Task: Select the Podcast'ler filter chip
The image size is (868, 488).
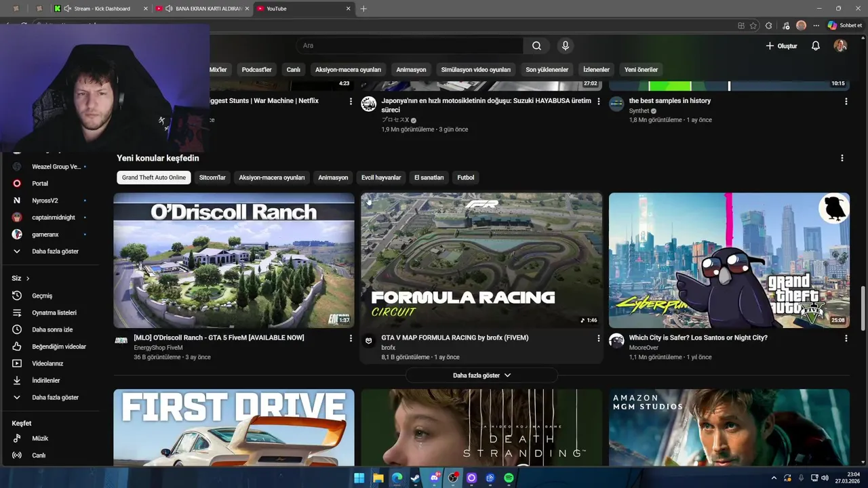Action: pyautogui.click(x=256, y=69)
